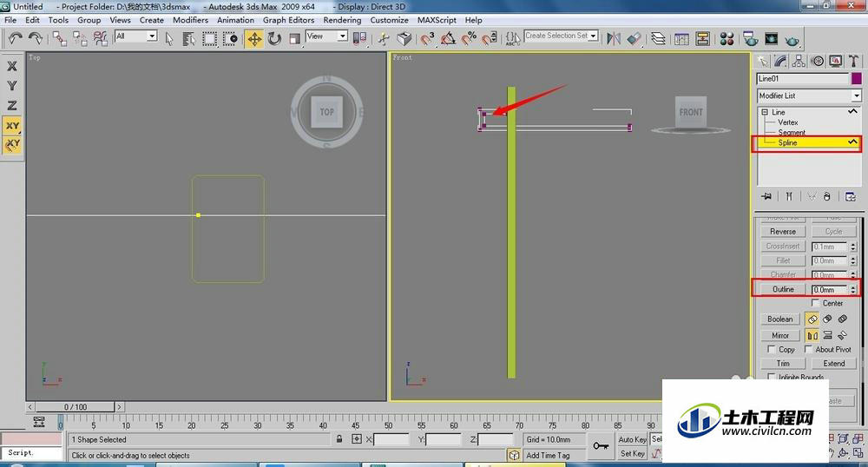Click the Mirror button in Geometry rollout
This screenshot has height=467, width=868.
[x=780, y=335]
